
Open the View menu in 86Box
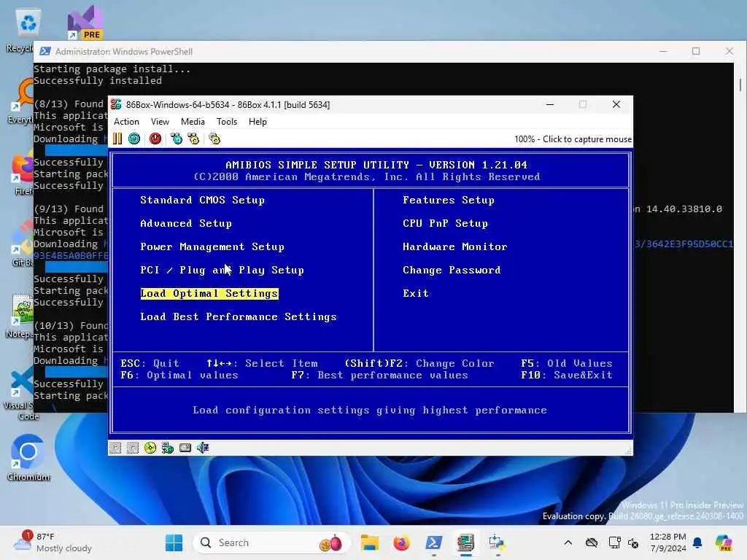pos(160,122)
